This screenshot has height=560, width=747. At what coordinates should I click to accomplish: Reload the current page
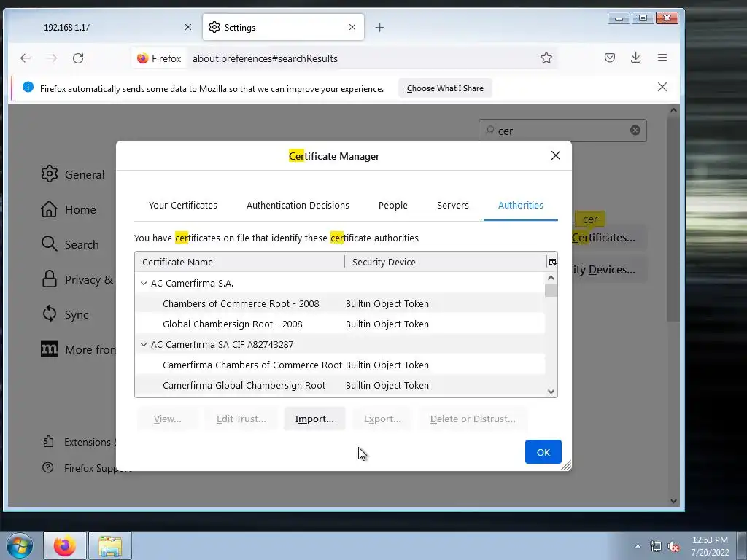click(78, 58)
